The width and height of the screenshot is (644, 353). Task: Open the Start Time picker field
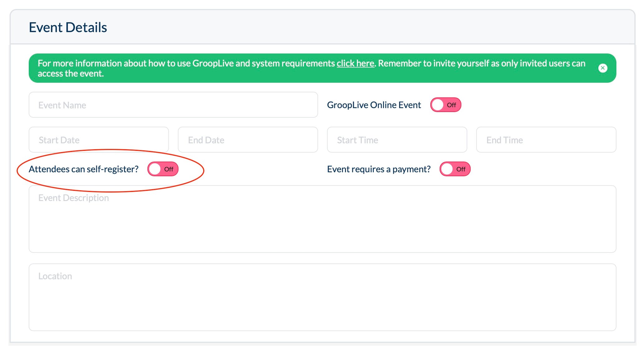(397, 140)
